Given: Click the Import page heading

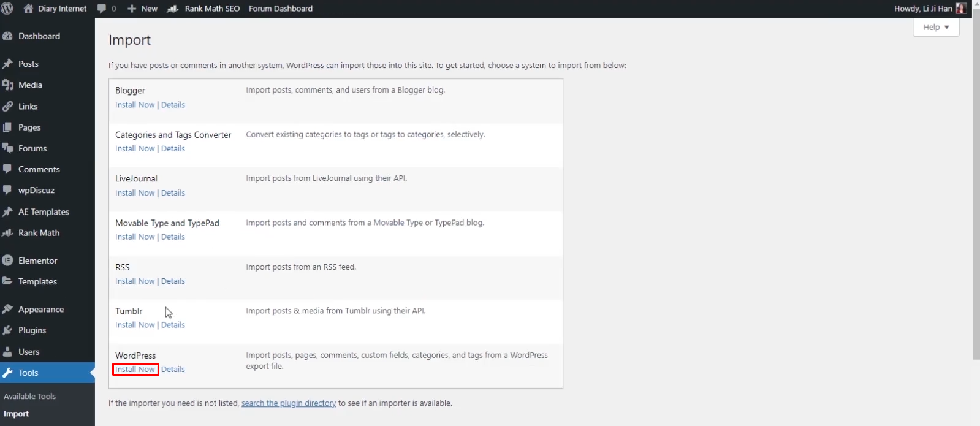Looking at the screenshot, I should click(x=129, y=40).
